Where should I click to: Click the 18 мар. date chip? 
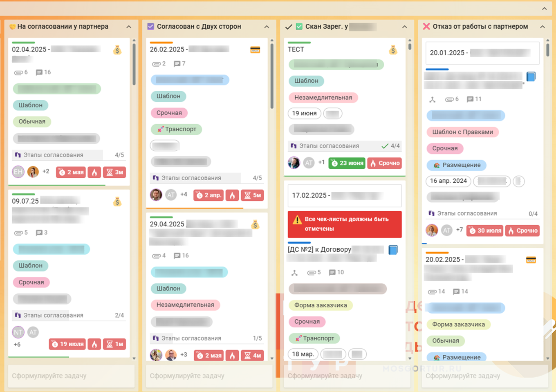pyautogui.click(x=303, y=354)
